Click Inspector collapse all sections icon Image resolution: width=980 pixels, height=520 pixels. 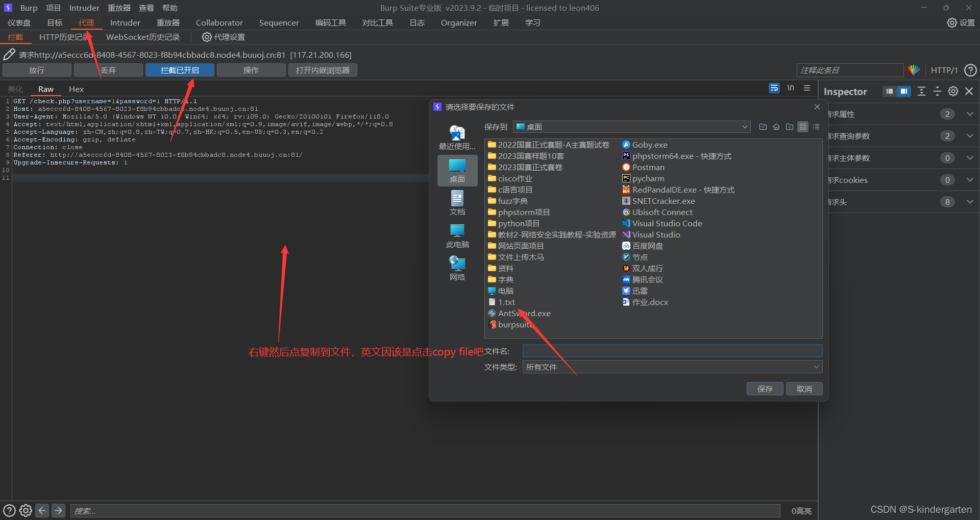click(937, 91)
